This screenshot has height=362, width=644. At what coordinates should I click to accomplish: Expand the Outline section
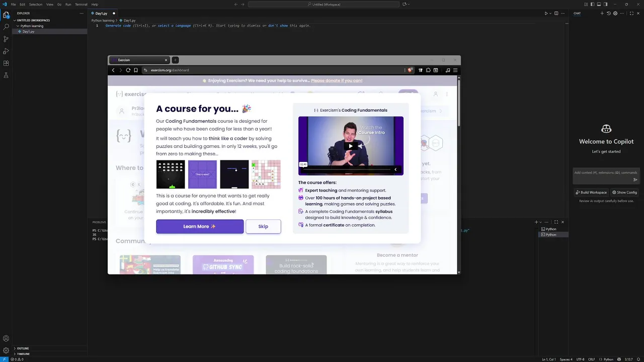coord(23,348)
